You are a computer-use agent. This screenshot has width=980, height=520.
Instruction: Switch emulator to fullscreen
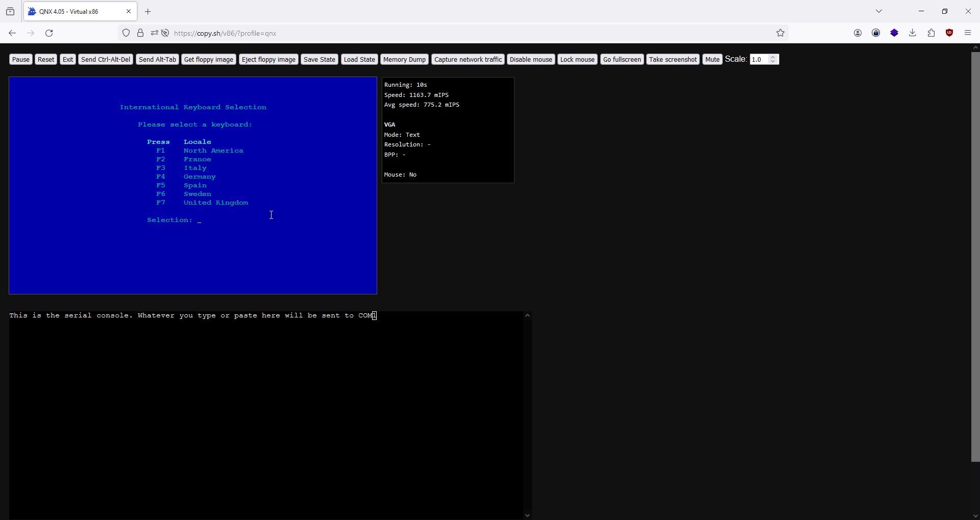click(622, 60)
